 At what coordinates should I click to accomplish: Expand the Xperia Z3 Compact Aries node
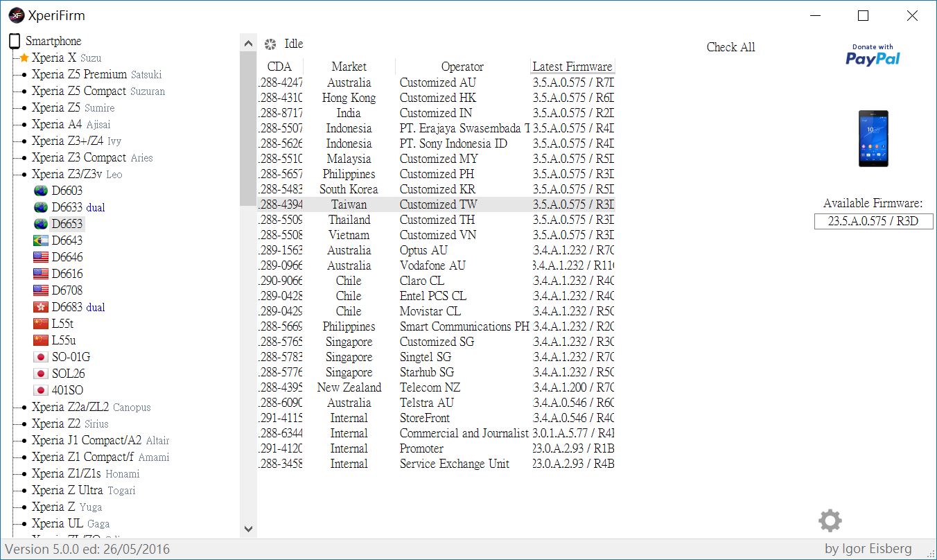pos(25,158)
